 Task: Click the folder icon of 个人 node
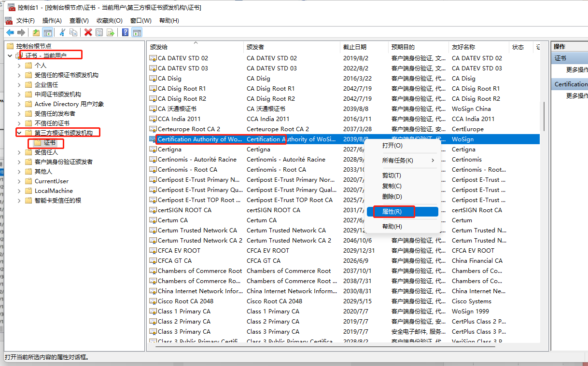tap(28, 65)
